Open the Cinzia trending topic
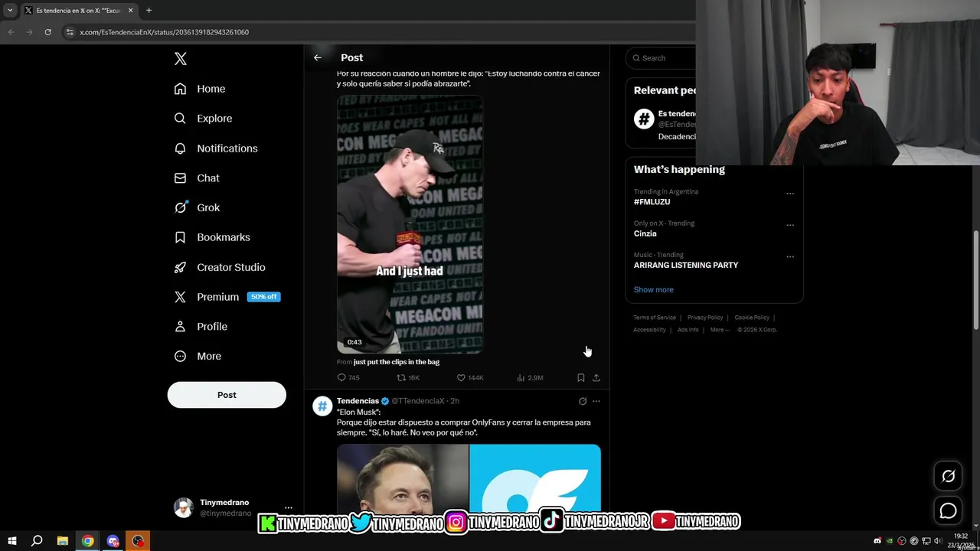The image size is (980, 551). point(645,233)
